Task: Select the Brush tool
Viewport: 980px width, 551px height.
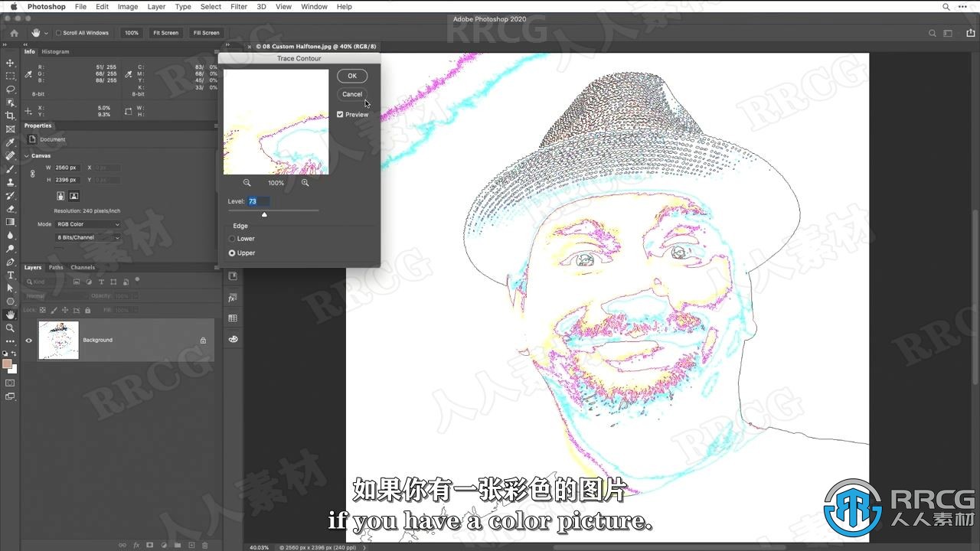Action: click(10, 168)
